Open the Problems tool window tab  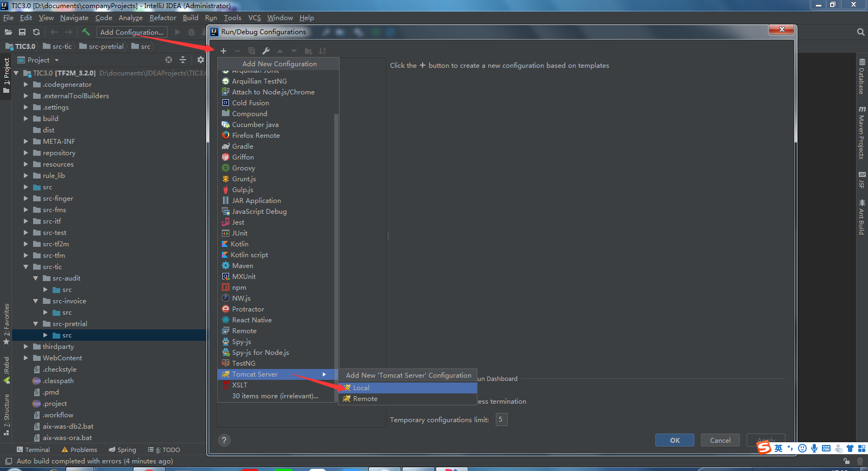[79, 450]
